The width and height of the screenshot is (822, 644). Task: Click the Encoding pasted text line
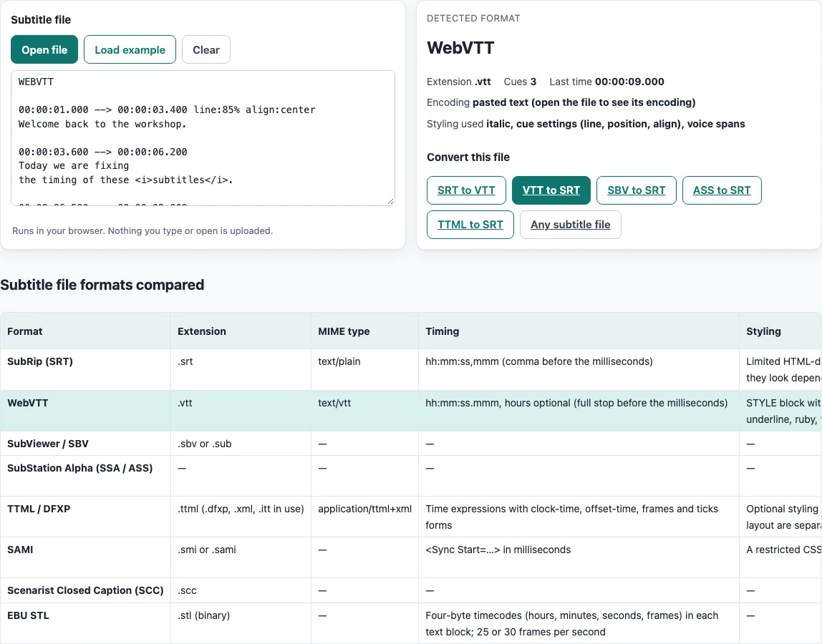coord(561,102)
